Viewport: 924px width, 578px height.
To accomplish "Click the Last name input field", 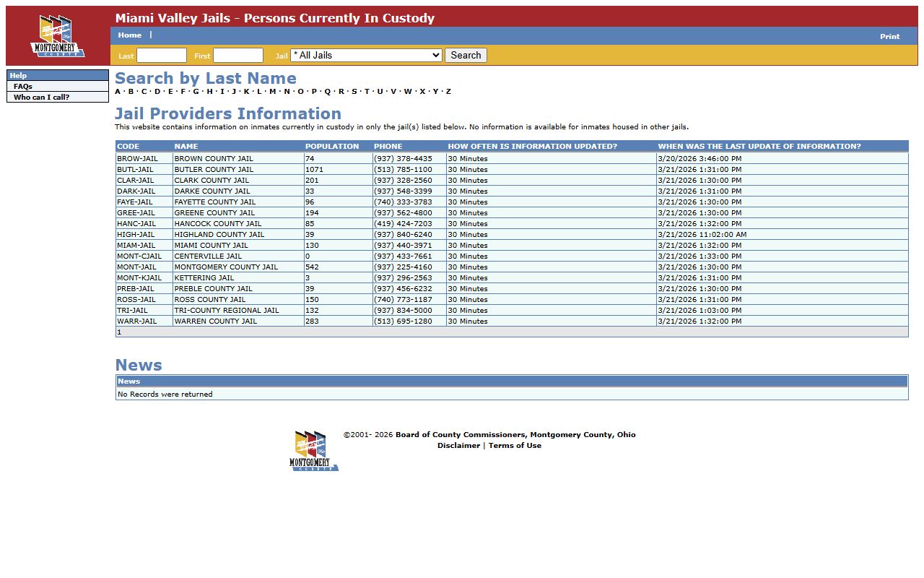I will pos(162,56).
